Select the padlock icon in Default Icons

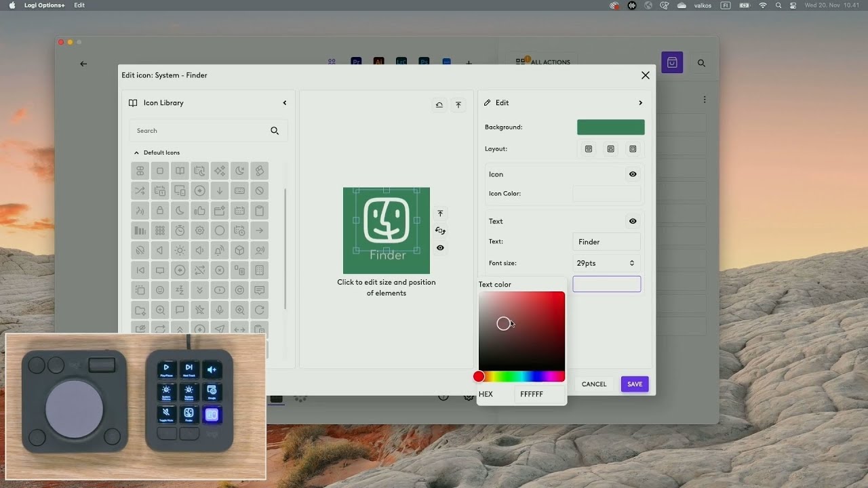click(160, 211)
